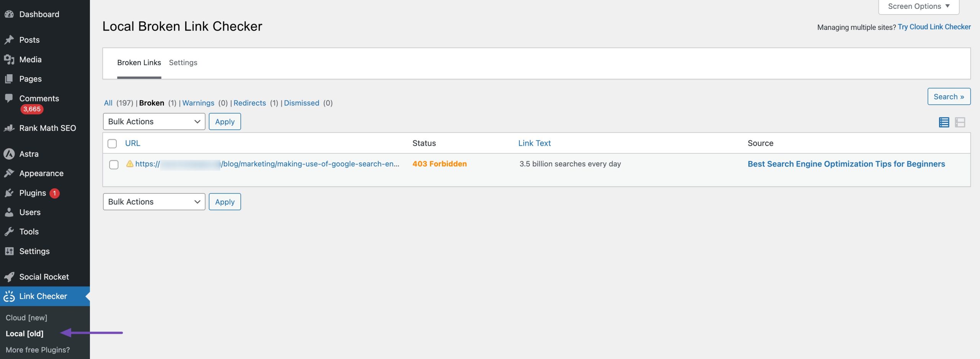This screenshot has width=980, height=359.
Task: Open the top Bulk Actions dropdown
Action: coord(154,121)
